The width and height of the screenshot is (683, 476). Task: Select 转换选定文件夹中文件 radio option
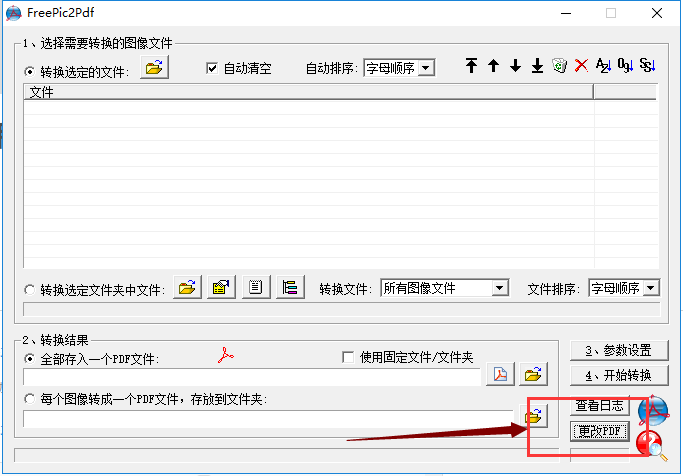pyautogui.click(x=29, y=290)
